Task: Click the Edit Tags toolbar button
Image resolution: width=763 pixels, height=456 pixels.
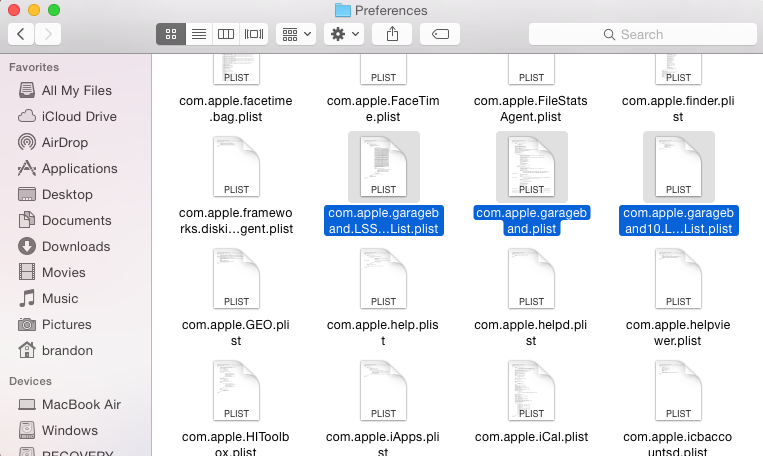Action: point(440,34)
